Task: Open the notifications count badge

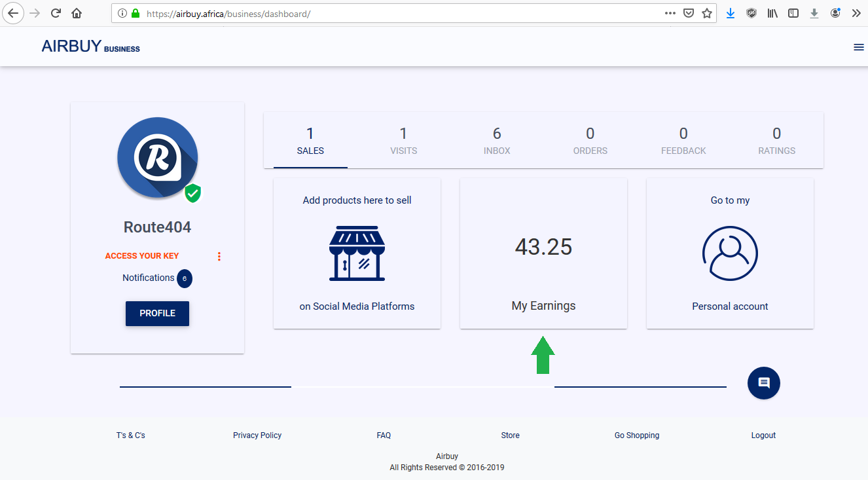Action: 185,278
